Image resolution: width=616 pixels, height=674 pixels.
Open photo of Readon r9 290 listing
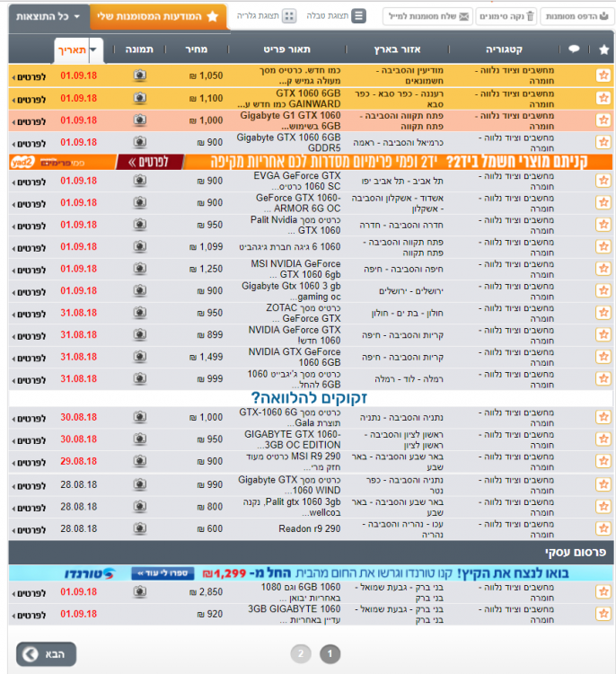139,528
